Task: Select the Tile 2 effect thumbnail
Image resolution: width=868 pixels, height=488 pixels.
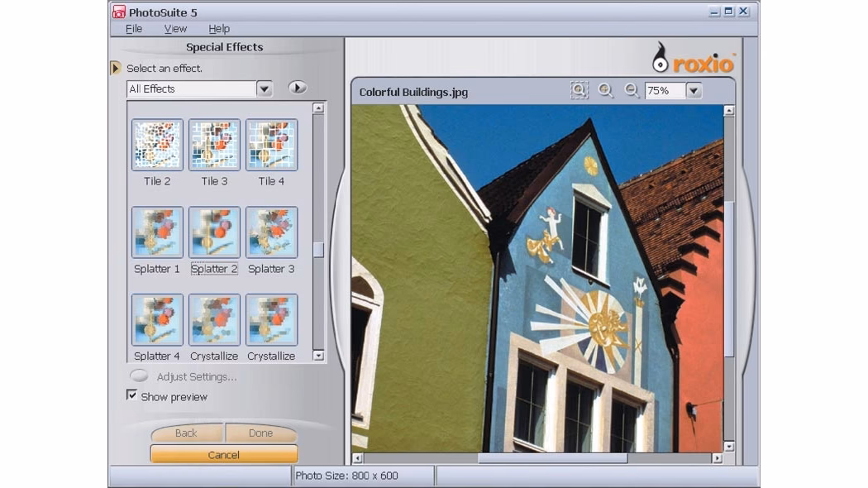Action: click(x=157, y=145)
